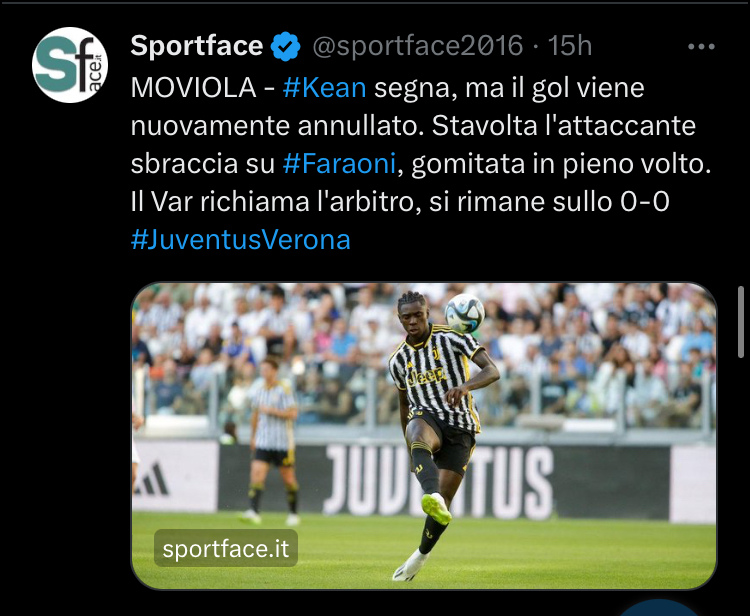Open the #JuventusVerona hashtag
Viewport: 750px width, 616px height.
tap(241, 240)
